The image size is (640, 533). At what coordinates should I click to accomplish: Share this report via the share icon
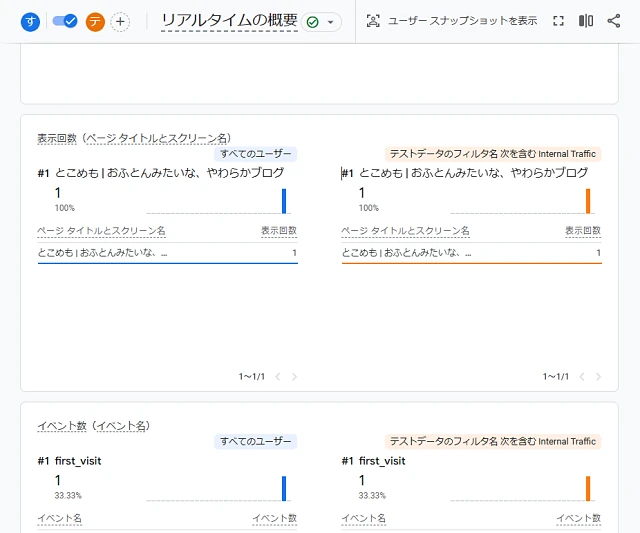(x=614, y=21)
